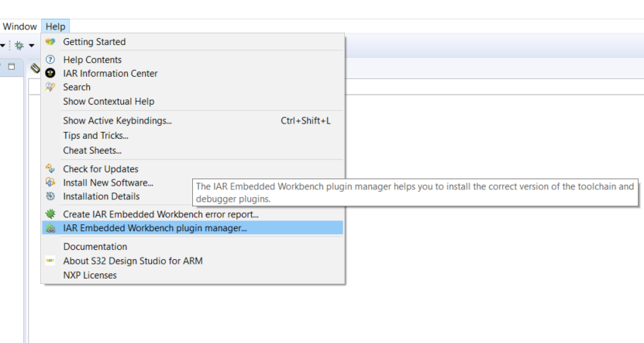Viewport: 644px width, 343px height.
Task: Click the NXP logo icon beside About
Action: click(x=50, y=261)
